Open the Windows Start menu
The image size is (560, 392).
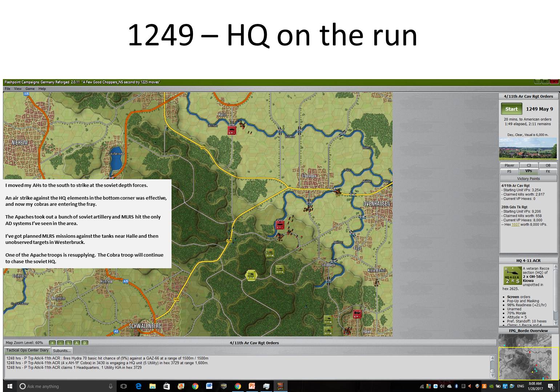point(10,386)
